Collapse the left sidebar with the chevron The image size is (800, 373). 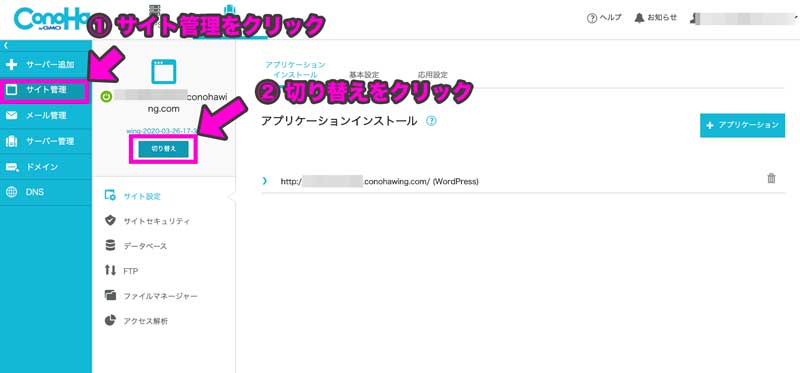tap(5, 45)
